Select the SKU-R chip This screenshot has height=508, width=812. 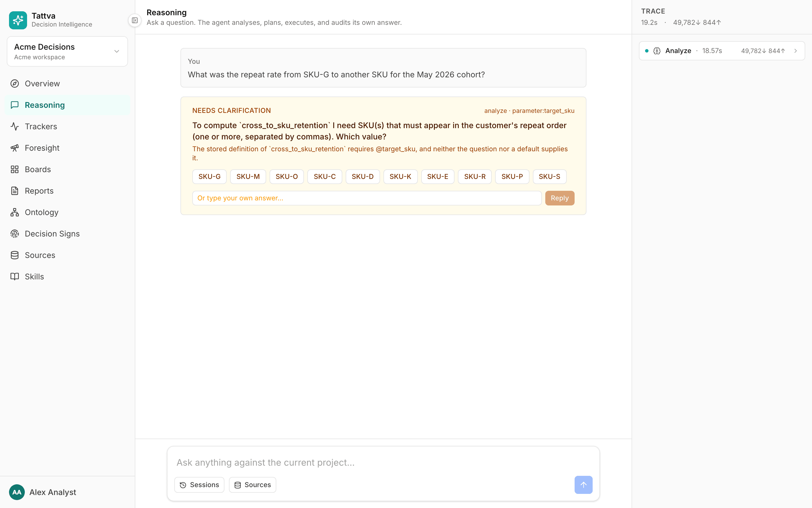[x=475, y=177]
